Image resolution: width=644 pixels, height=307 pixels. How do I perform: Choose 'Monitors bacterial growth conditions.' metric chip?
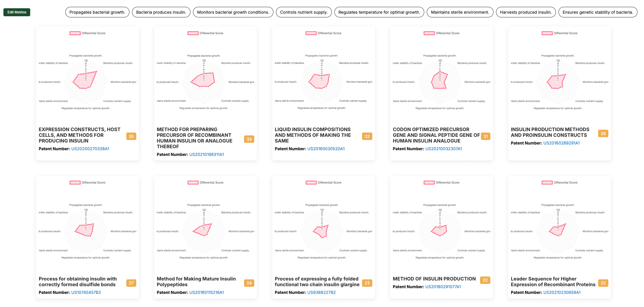click(233, 12)
